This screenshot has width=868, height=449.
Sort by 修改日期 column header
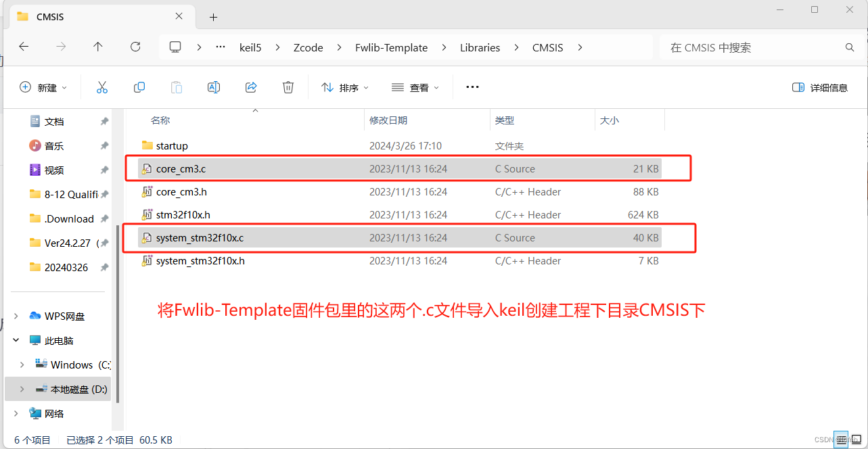388,120
